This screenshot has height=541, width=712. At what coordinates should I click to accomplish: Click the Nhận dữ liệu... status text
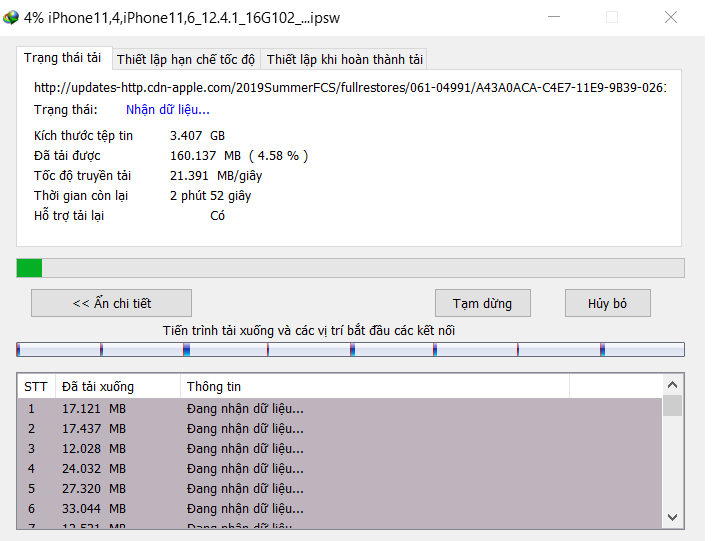click(168, 110)
